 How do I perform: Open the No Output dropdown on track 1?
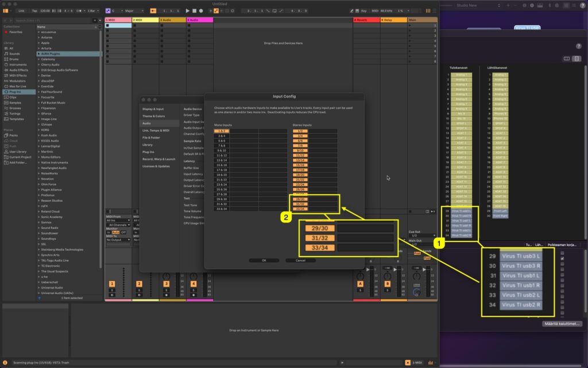119,240
